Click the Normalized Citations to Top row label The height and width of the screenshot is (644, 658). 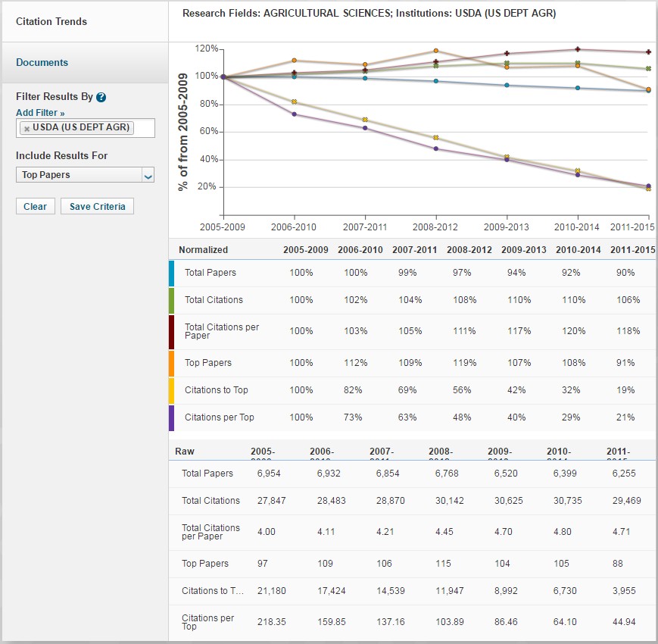pyautogui.click(x=216, y=390)
